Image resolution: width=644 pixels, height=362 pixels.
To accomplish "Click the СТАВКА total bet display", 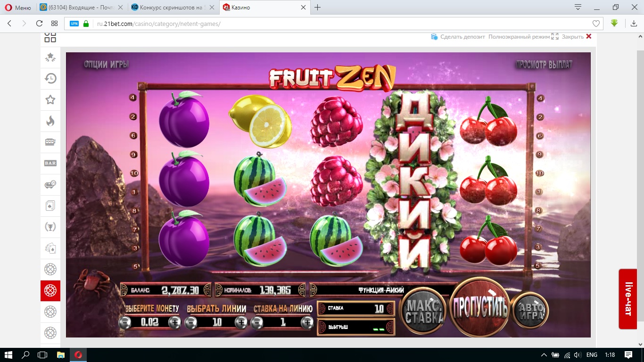I will (x=356, y=308).
